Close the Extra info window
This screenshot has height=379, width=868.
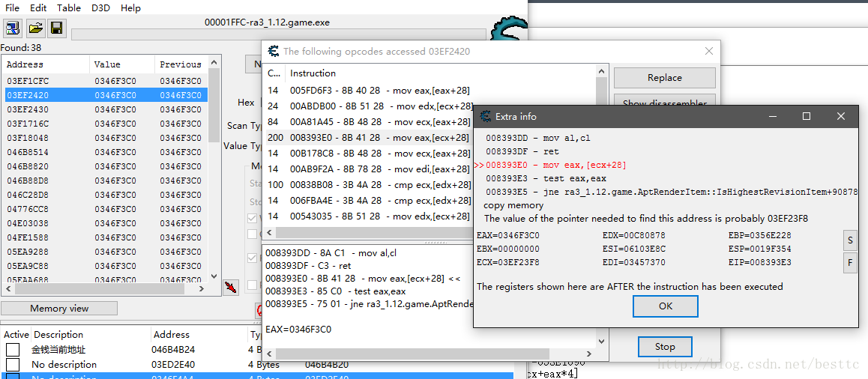pos(841,116)
